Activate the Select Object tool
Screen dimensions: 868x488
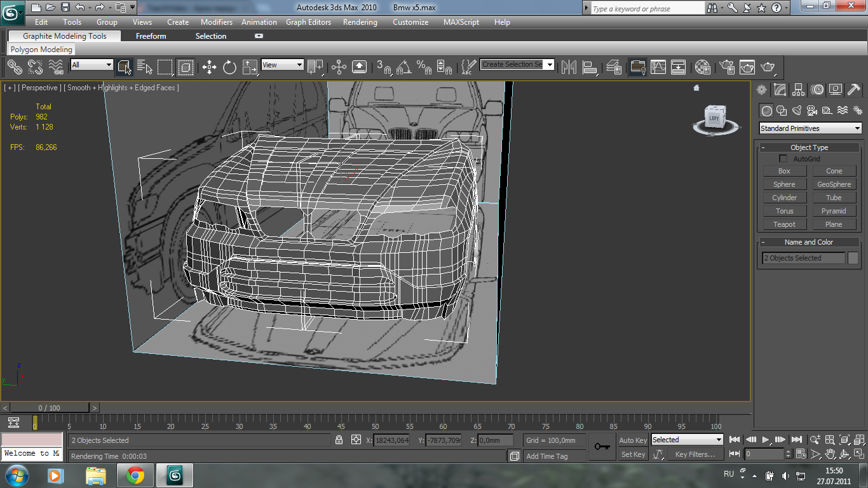(125, 66)
